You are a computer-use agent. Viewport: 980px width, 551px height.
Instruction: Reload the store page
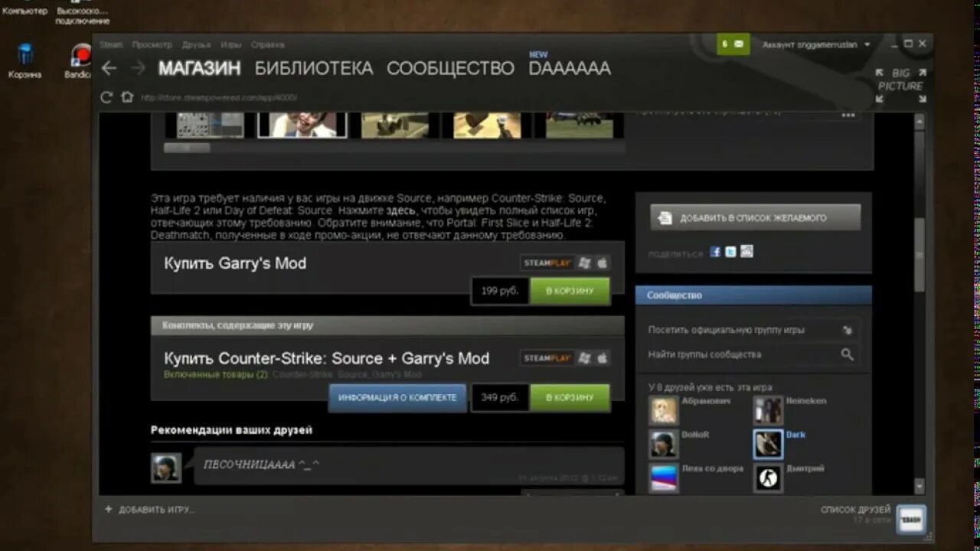tap(106, 97)
